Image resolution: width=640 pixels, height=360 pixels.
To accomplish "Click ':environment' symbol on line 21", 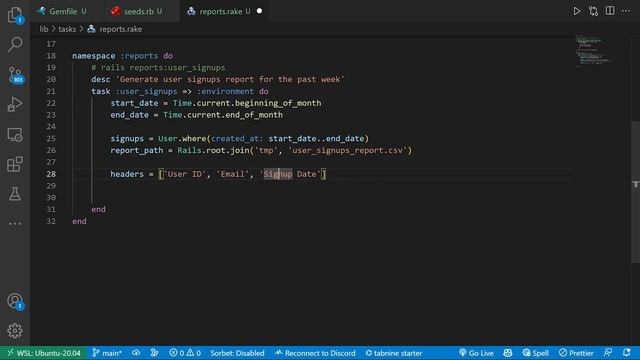I will click(x=225, y=91).
